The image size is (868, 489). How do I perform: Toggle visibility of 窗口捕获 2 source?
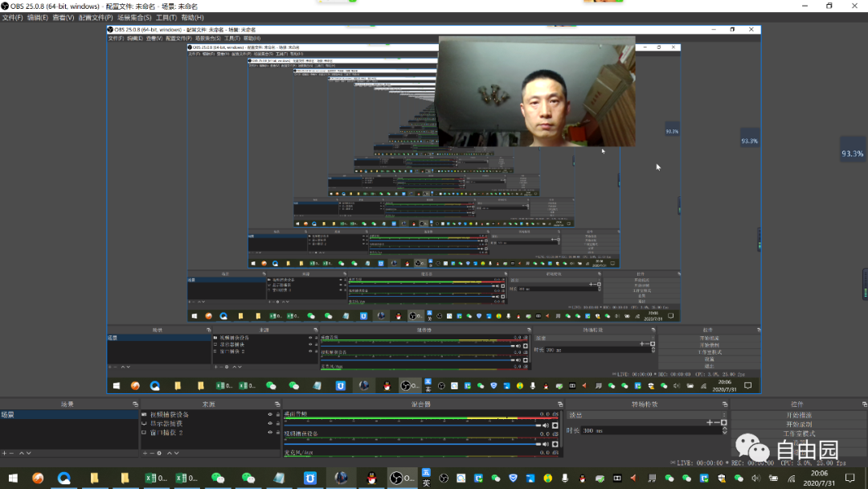[x=270, y=433]
